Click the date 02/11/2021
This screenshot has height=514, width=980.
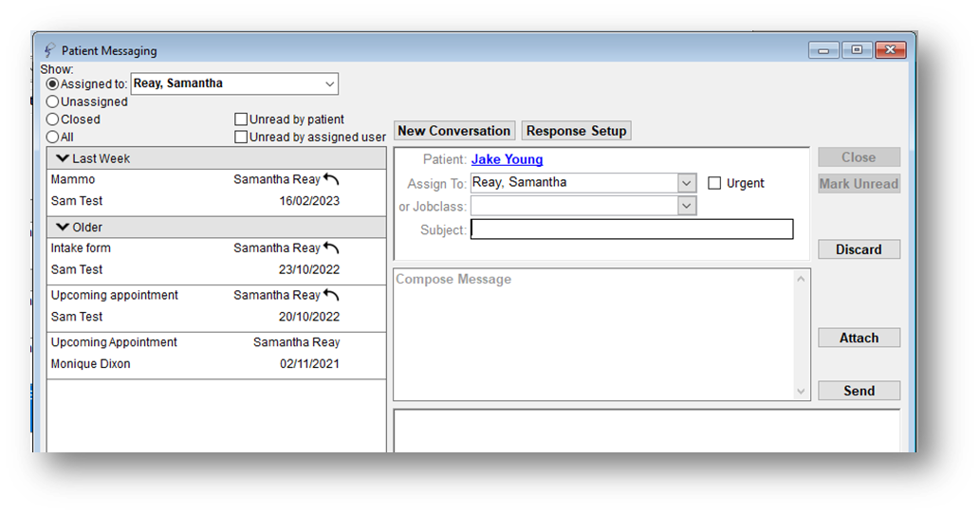click(x=309, y=364)
